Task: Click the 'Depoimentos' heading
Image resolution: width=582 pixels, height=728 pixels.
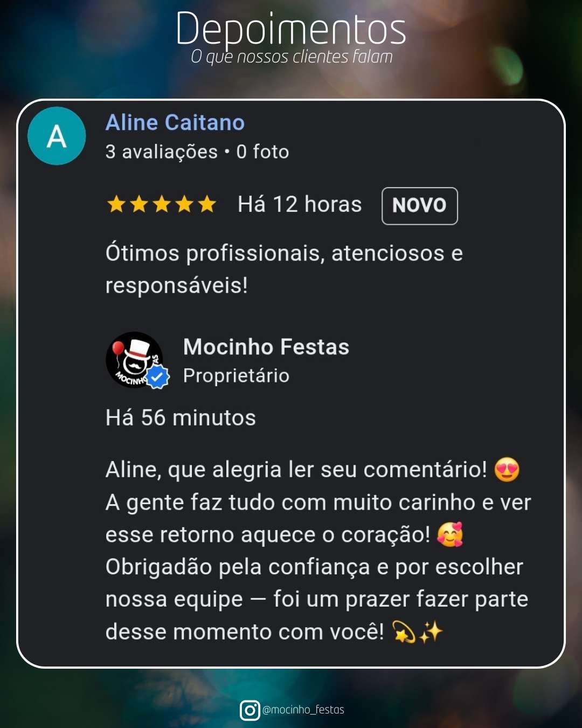Action: click(291, 29)
